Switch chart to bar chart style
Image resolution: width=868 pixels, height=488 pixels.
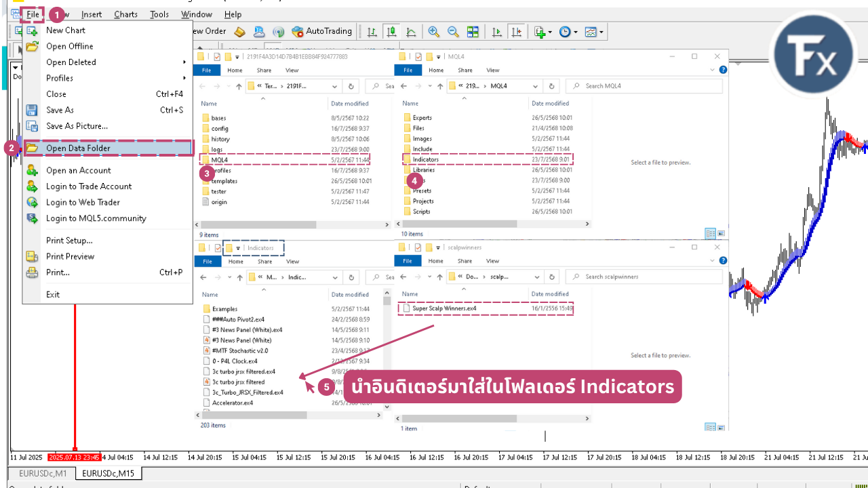[x=372, y=32]
